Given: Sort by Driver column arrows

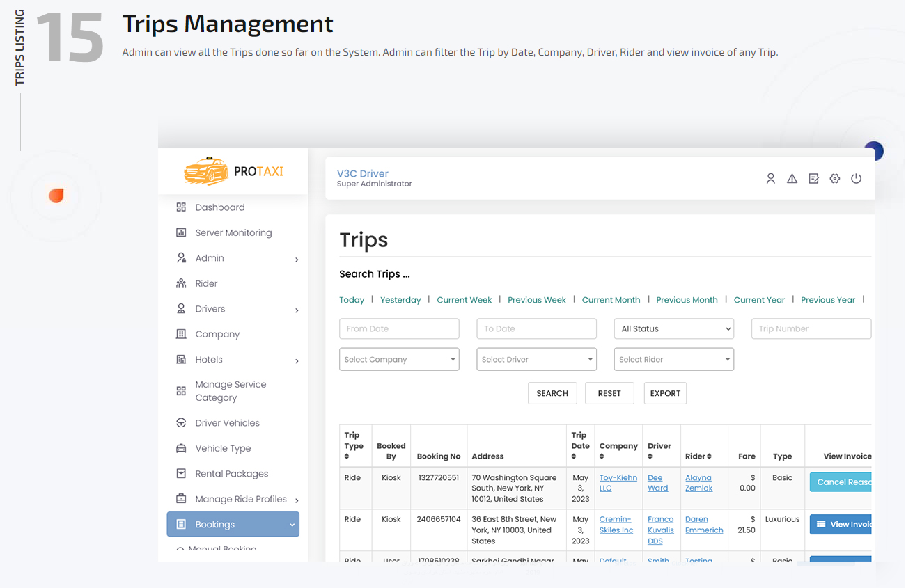Looking at the screenshot, I should (650, 456).
